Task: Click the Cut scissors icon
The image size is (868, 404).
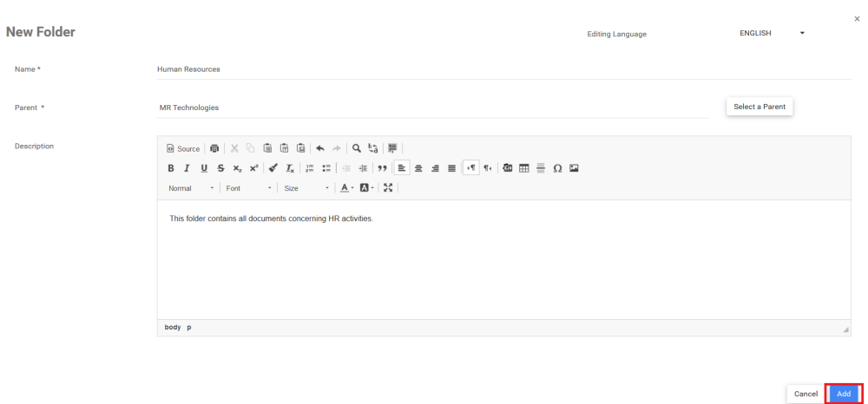Action: (x=234, y=148)
